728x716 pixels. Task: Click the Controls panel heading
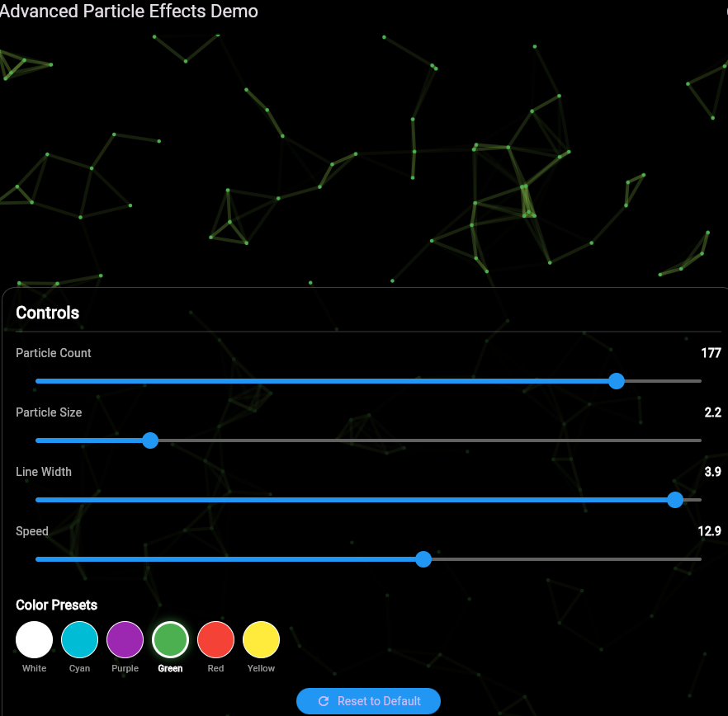pos(47,313)
